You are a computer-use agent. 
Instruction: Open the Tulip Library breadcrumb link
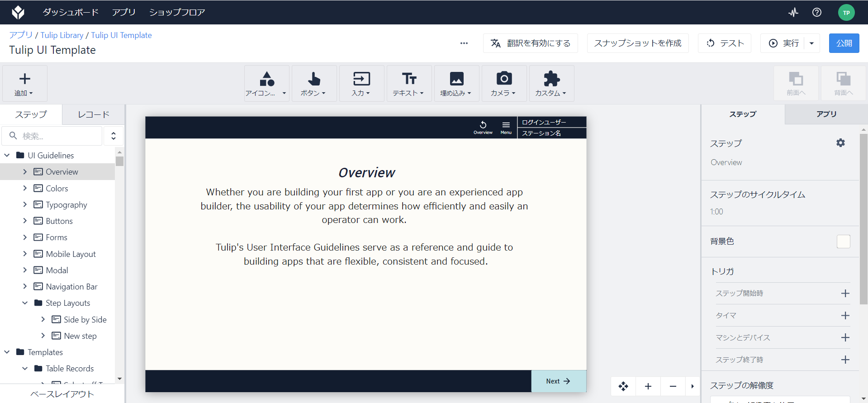point(62,35)
